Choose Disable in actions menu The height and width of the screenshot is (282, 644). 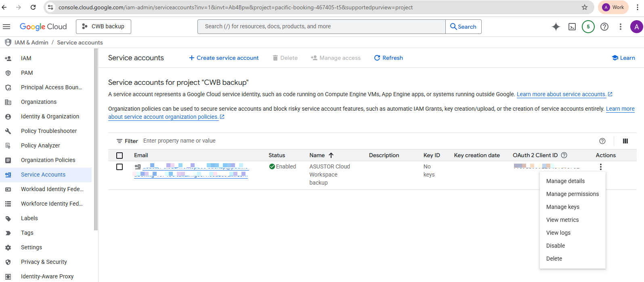tap(573, 246)
